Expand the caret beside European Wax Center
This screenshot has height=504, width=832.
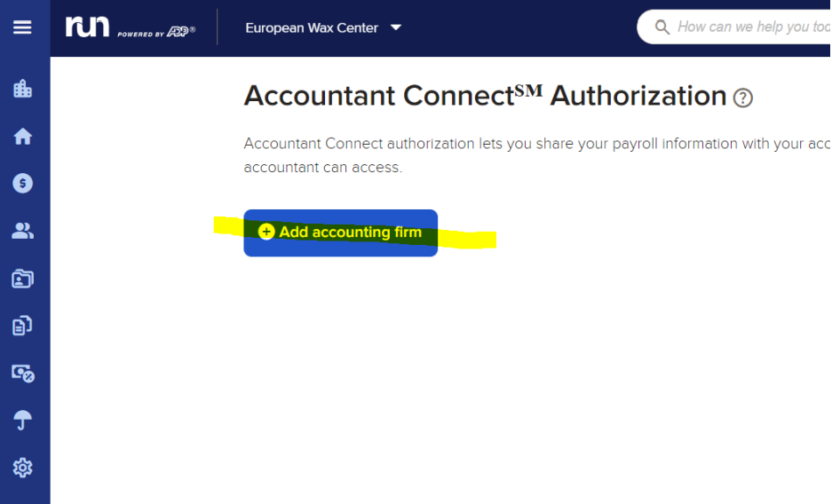[x=396, y=28]
